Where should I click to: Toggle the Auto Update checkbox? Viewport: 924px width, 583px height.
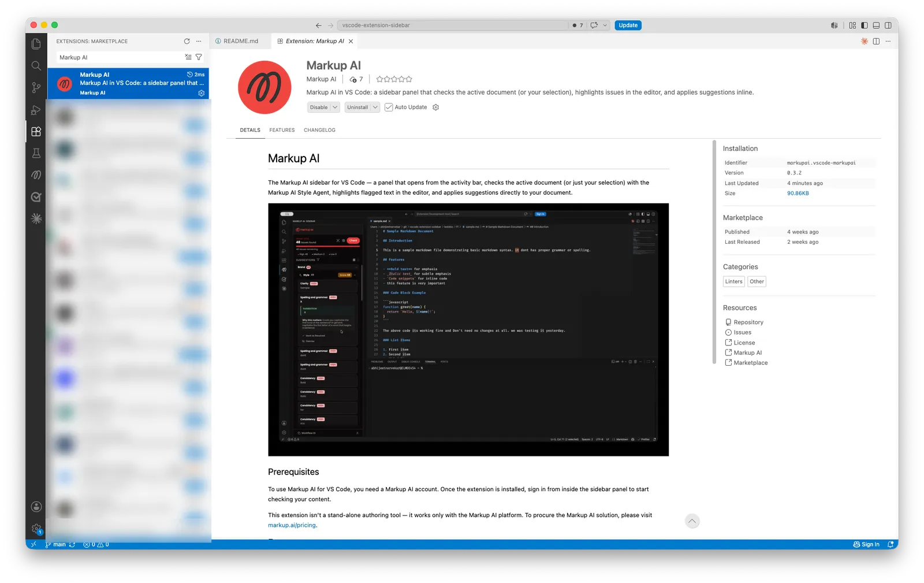(x=389, y=107)
